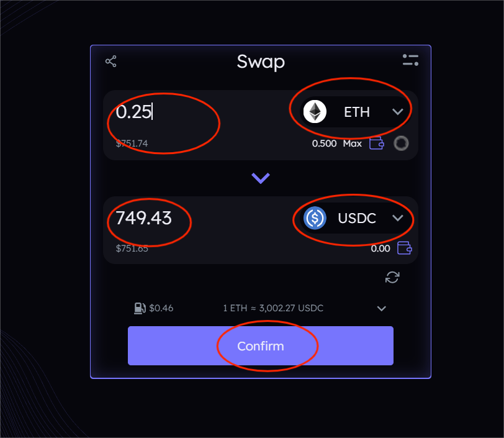Click the $0.46 gas fee estimate
Image resolution: width=504 pixels, height=438 pixels.
point(161,308)
